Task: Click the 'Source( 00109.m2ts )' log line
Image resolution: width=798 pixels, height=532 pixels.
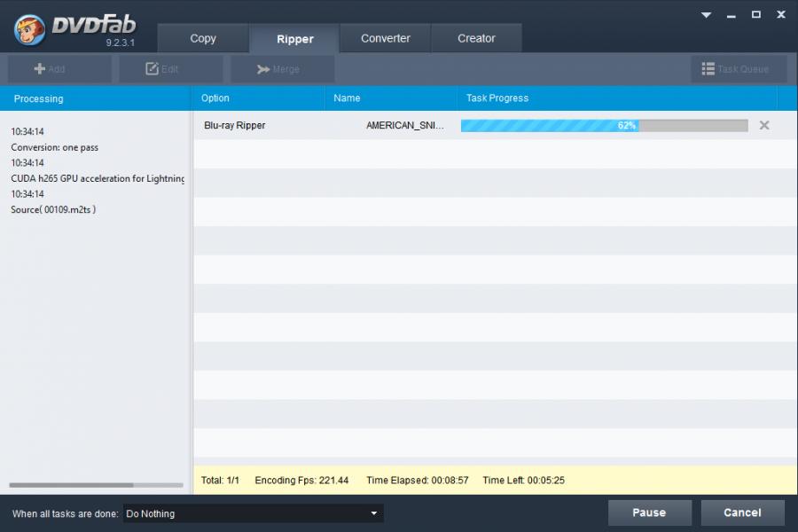Action: (x=53, y=210)
